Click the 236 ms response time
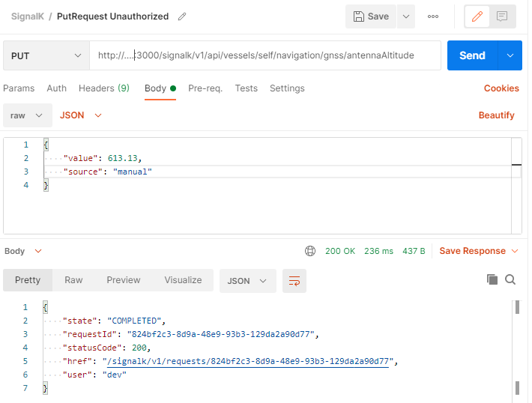The width and height of the screenshot is (532, 403). click(x=378, y=251)
